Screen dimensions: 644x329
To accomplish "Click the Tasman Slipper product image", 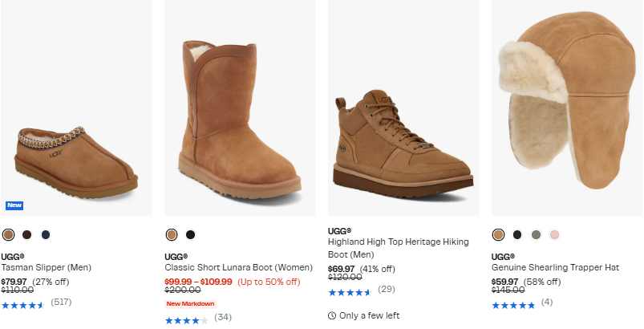I will pyautogui.click(x=75, y=152).
